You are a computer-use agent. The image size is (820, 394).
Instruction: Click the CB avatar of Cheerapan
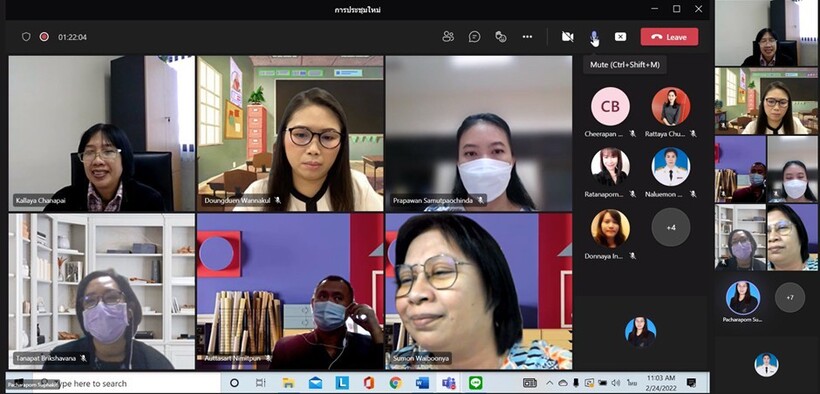[610, 106]
